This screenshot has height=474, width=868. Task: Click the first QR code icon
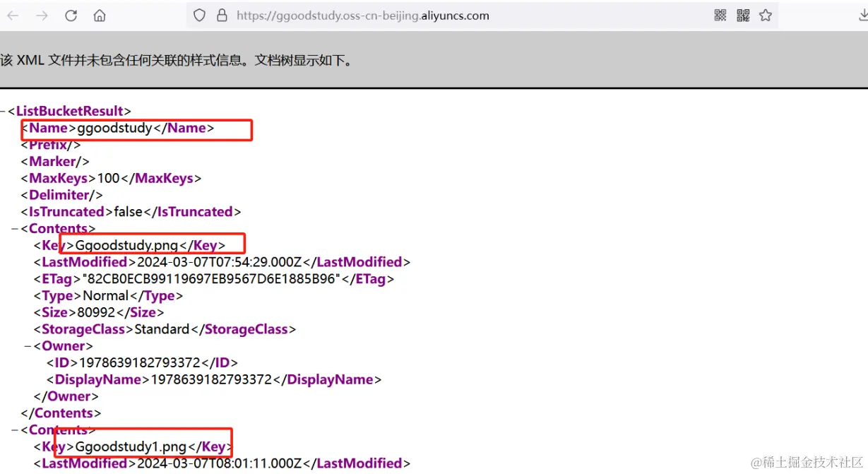coord(720,16)
